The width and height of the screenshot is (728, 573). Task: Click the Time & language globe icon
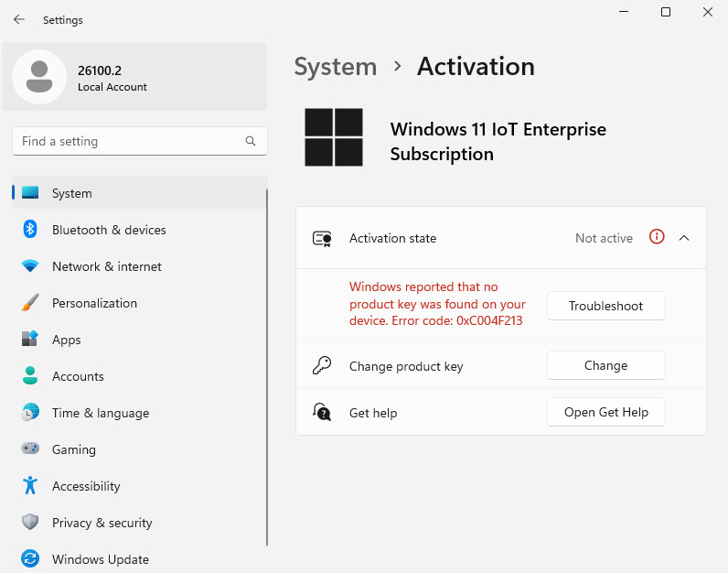tap(30, 412)
